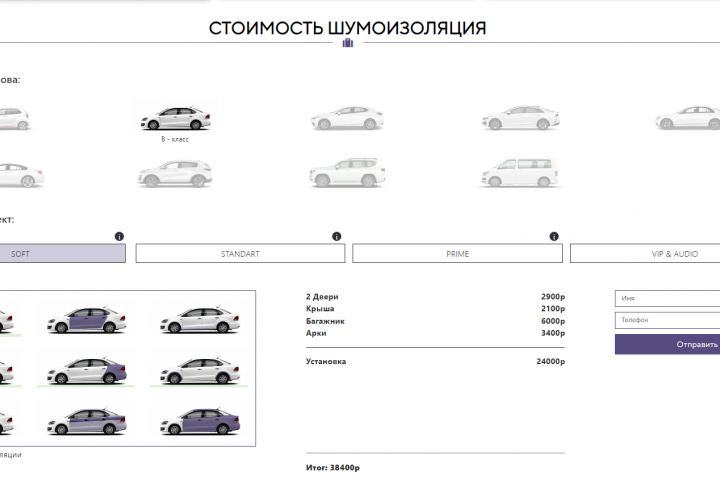
Task: Click the price value 6000р
Action: (553, 321)
